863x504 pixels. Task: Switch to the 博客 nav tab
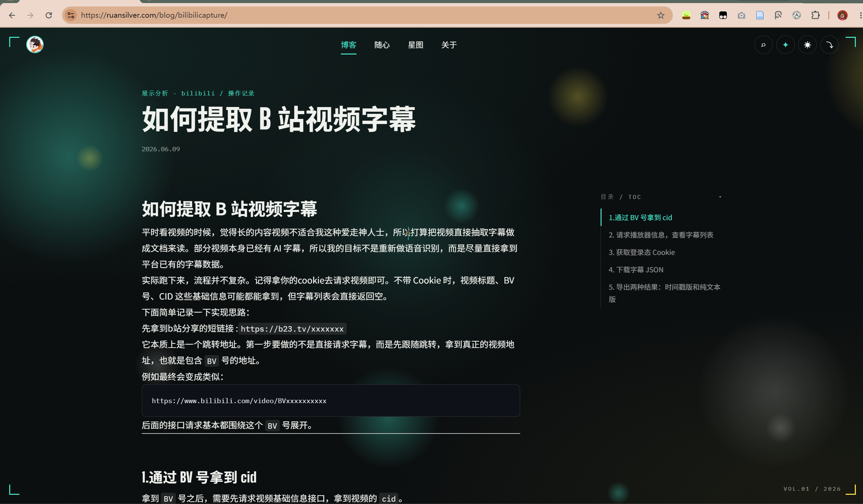point(348,45)
